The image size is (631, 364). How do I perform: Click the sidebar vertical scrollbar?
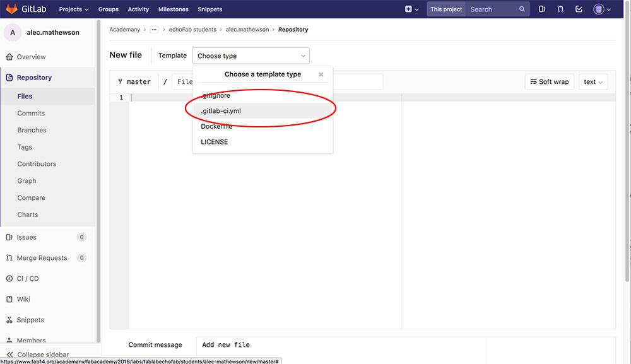(x=98, y=181)
